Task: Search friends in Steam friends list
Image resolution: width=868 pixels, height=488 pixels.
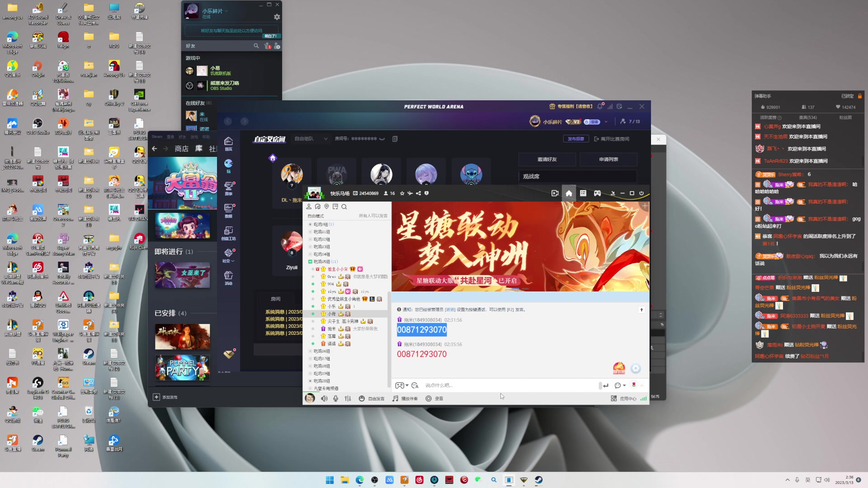Action: [x=256, y=46]
